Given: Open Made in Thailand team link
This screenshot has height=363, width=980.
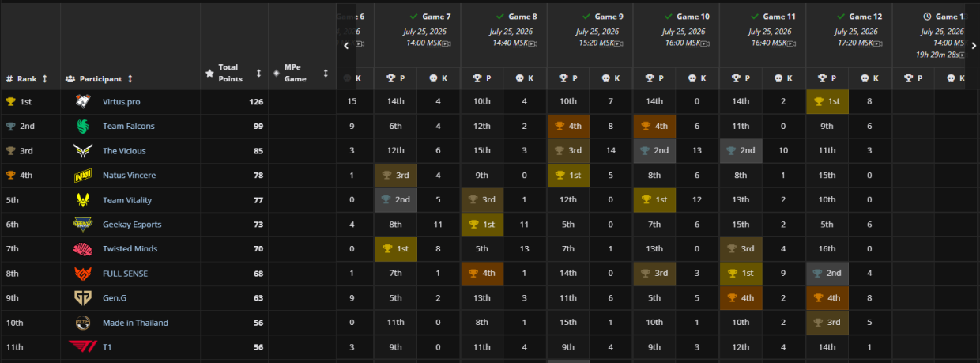Looking at the screenshot, I should click(135, 323).
